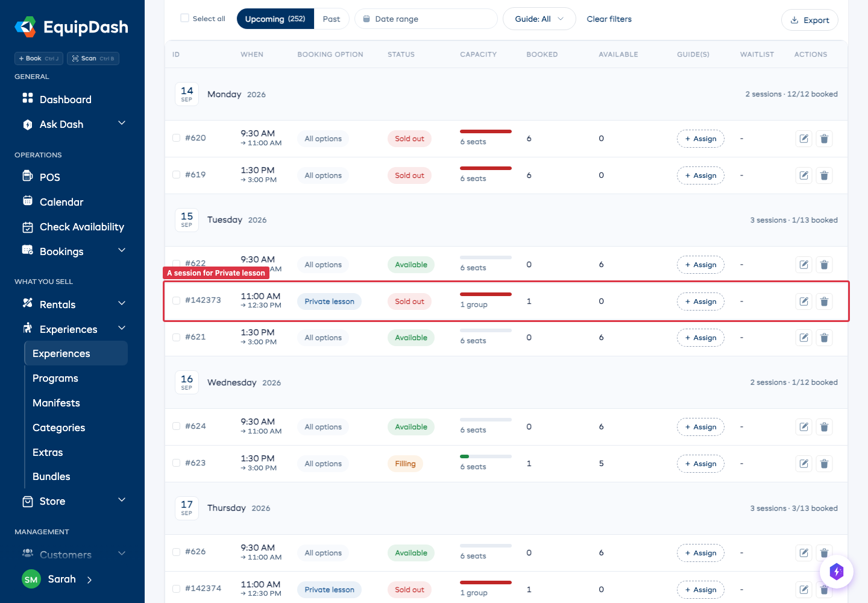Viewport: 868px width, 603px height.
Task: Open the Guide: All dropdown
Action: (x=539, y=19)
